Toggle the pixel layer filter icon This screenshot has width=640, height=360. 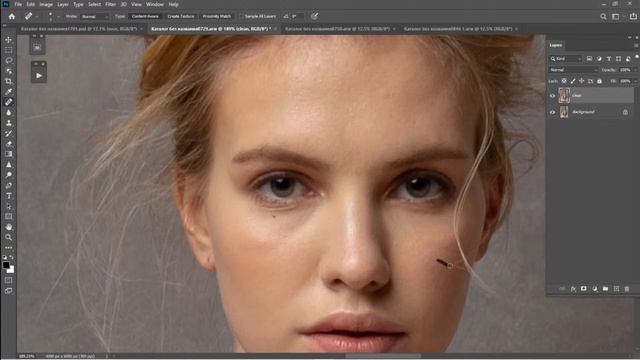tap(589, 59)
